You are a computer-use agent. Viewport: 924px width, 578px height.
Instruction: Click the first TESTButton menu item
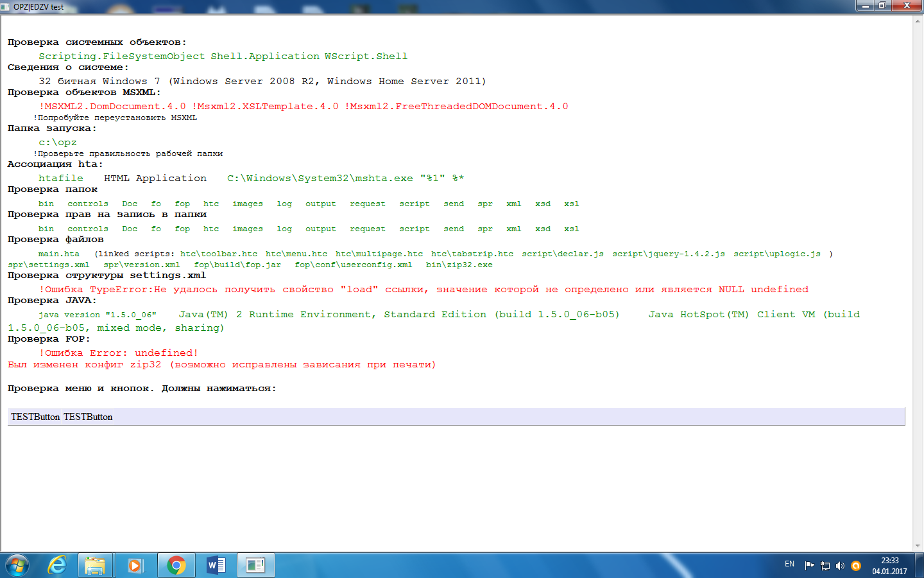click(x=35, y=417)
